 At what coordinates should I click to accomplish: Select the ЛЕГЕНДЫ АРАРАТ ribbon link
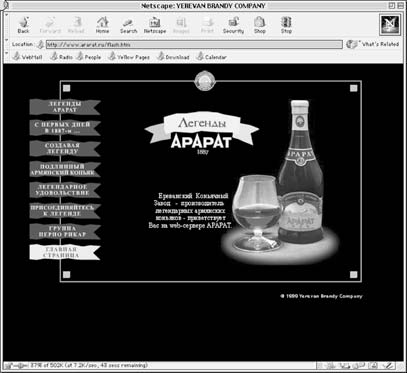click(x=65, y=107)
